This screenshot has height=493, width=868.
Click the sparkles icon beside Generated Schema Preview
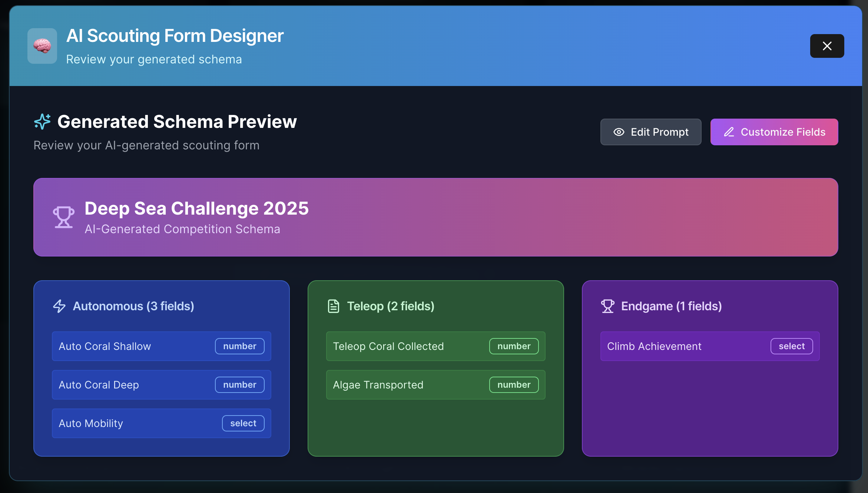(42, 122)
